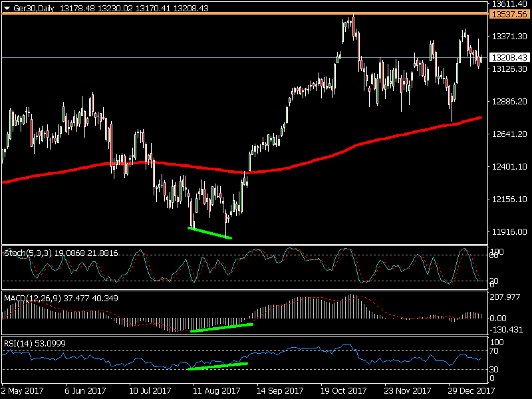Click the divider between Stoch and MACD panels
Screen dimensions: 532x399
coord(244,290)
